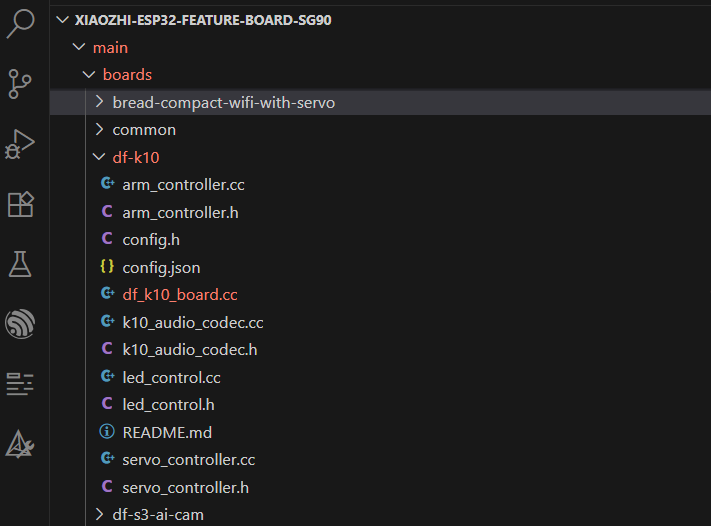
Task: Select the servo_controller.h header file
Action: pyautogui.click(x=185, y=488)
